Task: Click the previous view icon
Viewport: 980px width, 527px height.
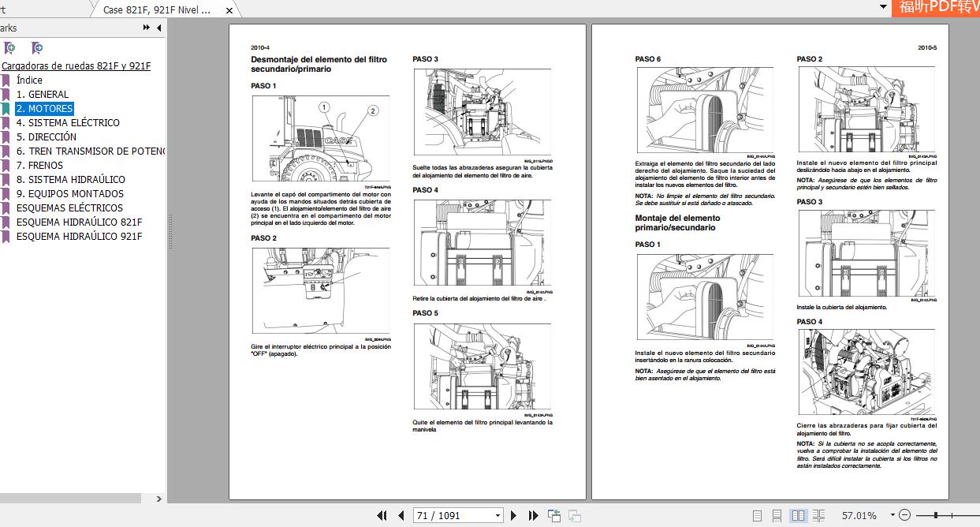Action: 555,516
